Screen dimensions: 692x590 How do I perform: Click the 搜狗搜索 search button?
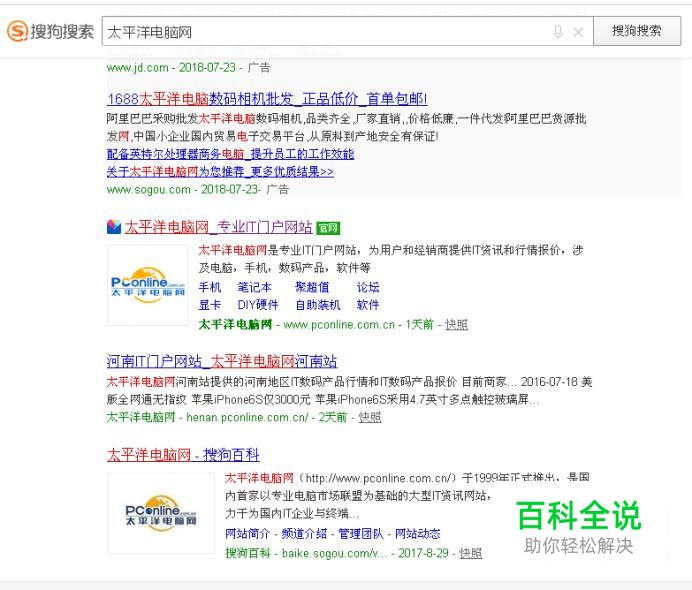637,31
